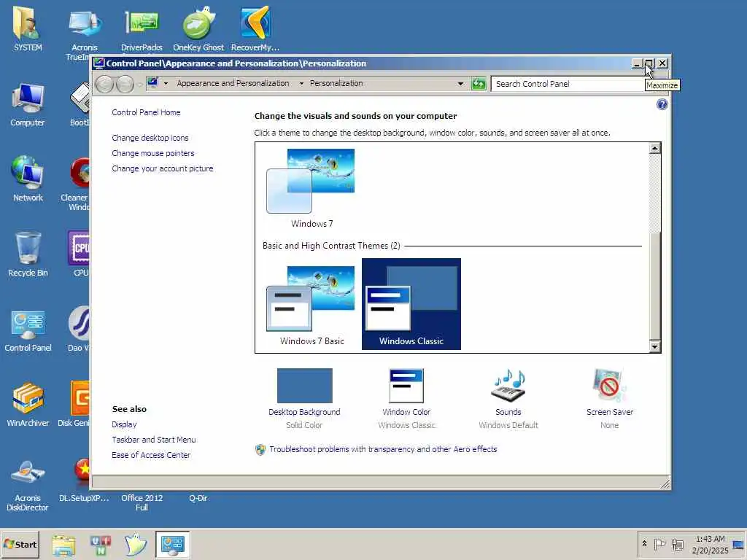Click Personalization breadcrumb segment
747x560 pixels.
pos(336,83)
